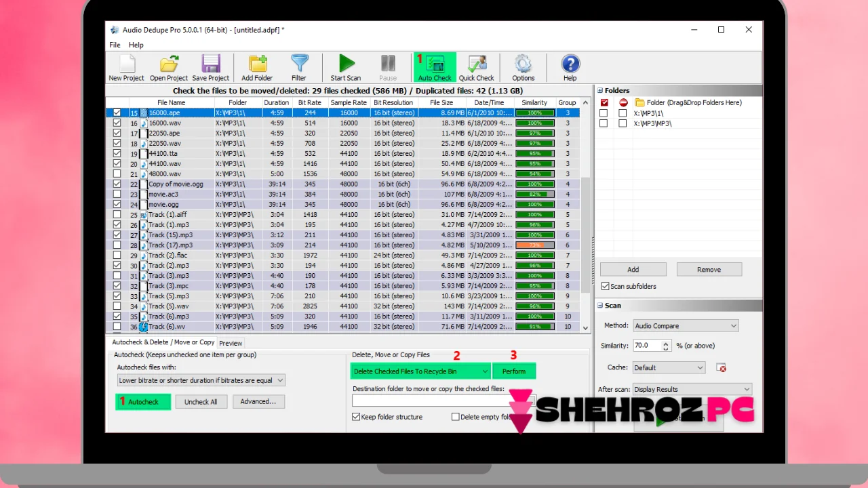Collapse the Scan panel header
The image size is (868, 488).
[x=600, y=306]
